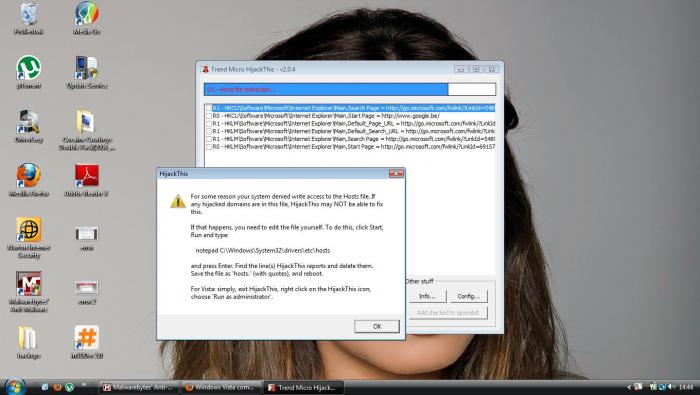Select the Mozilla Firefox desktop shortcut
This screenshot has height=395, width=700.
click(x=29, y=180)
